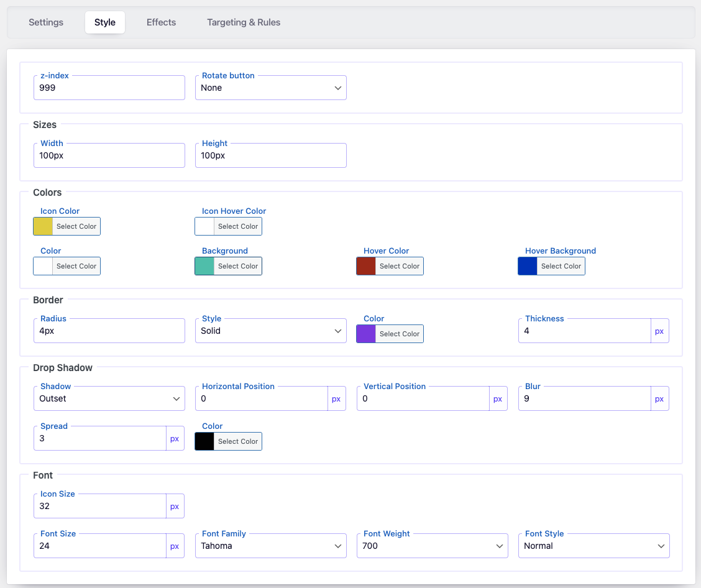Open the Rotate button dropdown
The height and width of the screenshot is (588, 701).
pyautogui.click(x=270, y=88)
